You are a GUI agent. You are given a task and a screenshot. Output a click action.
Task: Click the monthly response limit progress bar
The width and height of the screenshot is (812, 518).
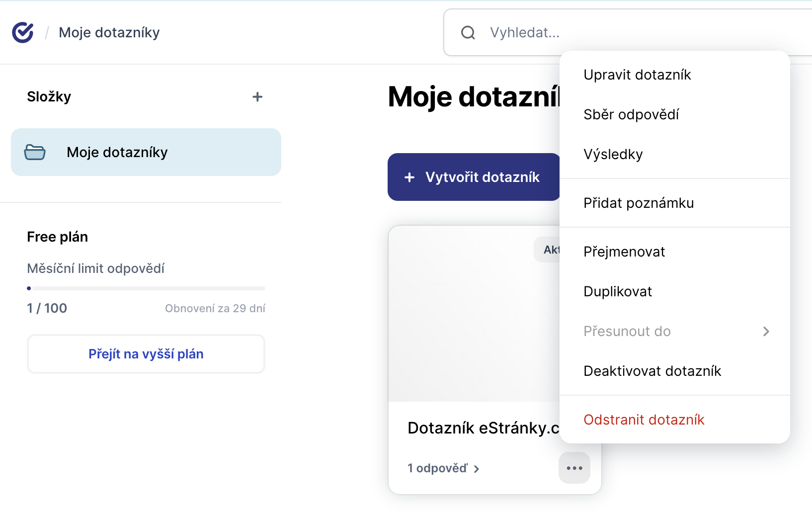coord(146,288)
